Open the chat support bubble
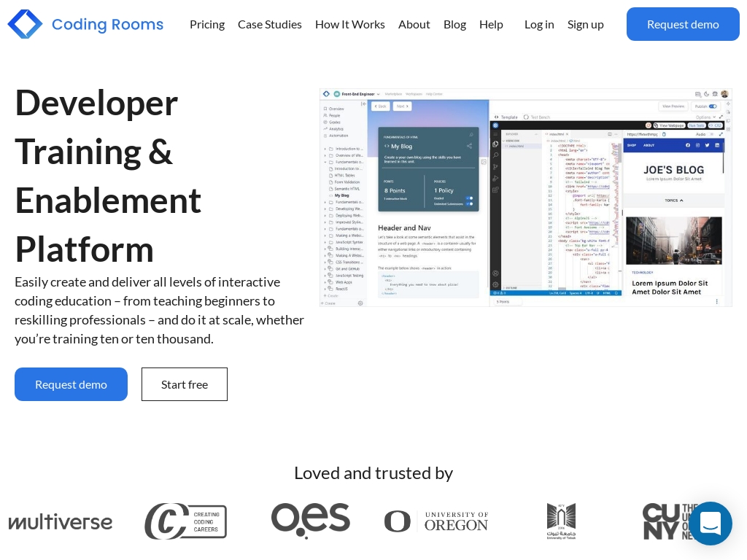Image resolution: width=747 pixels, height=560 pixels. click(x=711, y=524)
